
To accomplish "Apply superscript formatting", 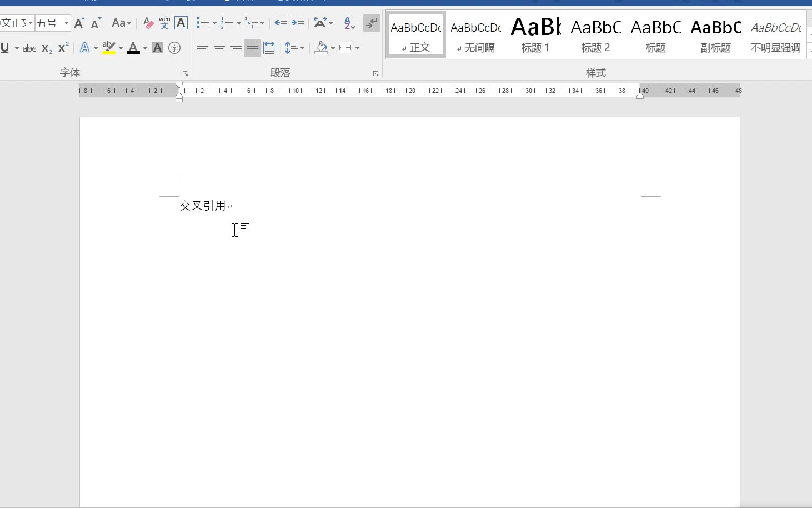I will pos(63,48).
